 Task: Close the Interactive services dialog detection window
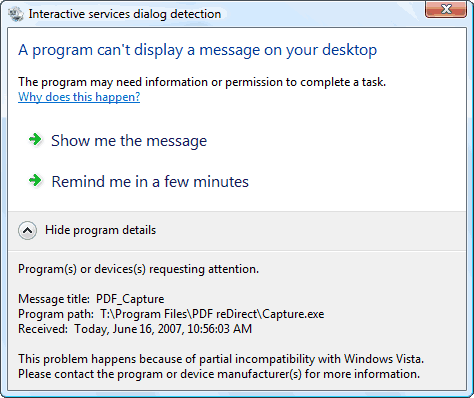pyautogui.click(x=446, y=9)
